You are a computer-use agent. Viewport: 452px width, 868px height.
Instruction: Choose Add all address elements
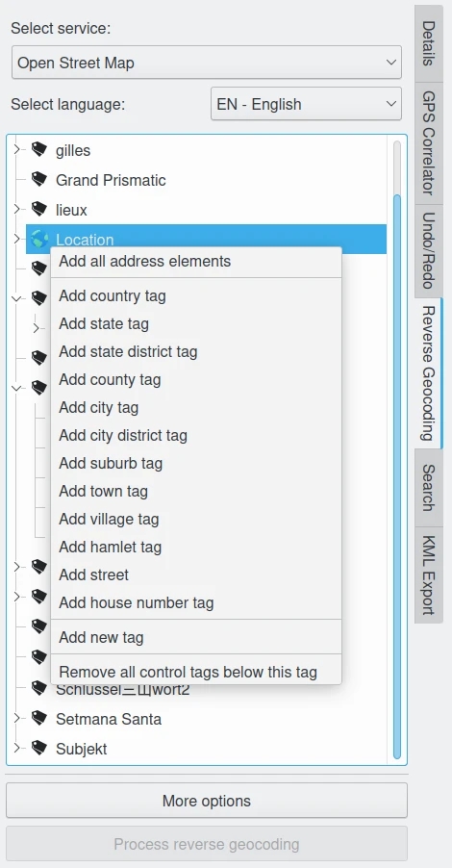coord(145,262)
